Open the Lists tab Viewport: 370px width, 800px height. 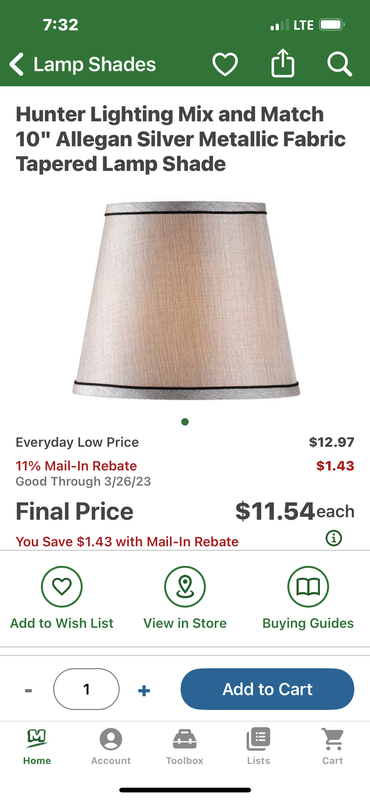[x=259, y=747]
